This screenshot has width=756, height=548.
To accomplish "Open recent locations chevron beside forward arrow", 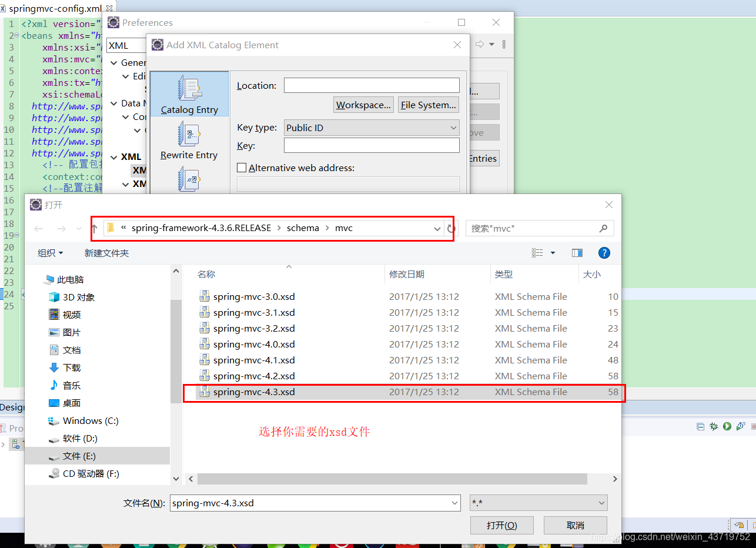I will [x=79, y=229].
